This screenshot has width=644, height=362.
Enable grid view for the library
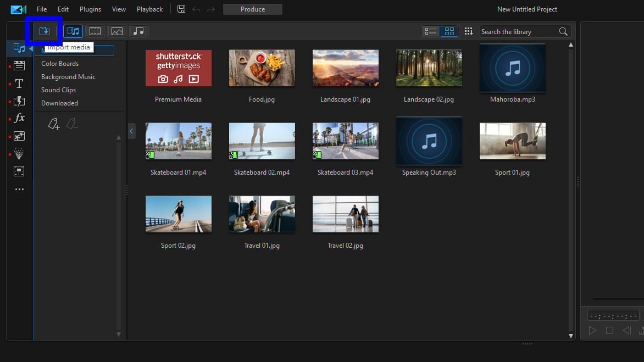pos(449,31)
